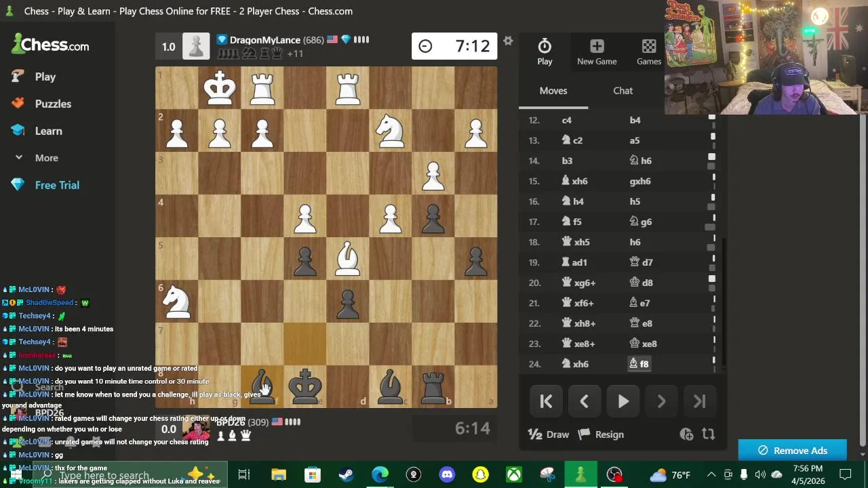
Task: Step forward one move
Action: point(661,401)
